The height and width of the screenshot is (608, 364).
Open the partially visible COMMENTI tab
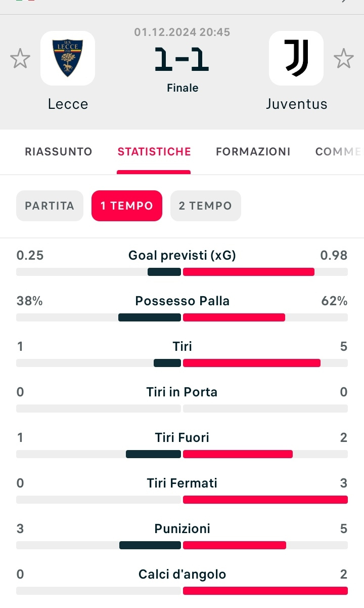(339, 151)
